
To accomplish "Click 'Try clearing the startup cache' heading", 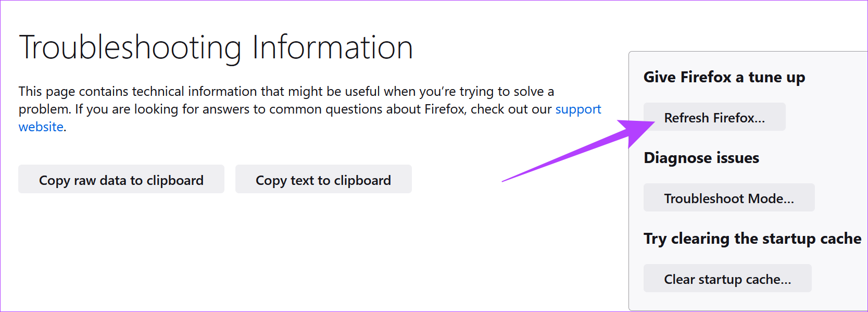I will [x=752, y=239].
